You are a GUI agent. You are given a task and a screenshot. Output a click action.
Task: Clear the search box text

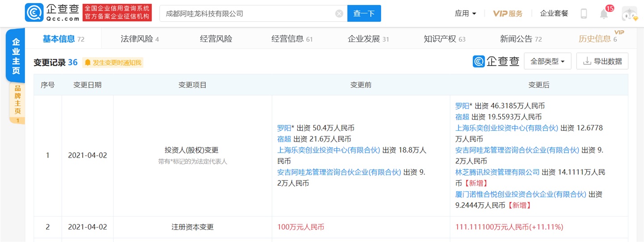click(x=339, y=13)
